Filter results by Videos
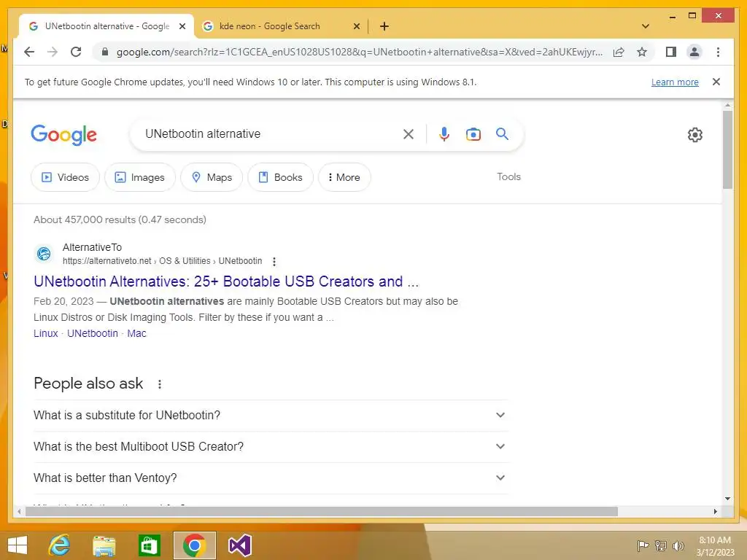 click(65, 177)
